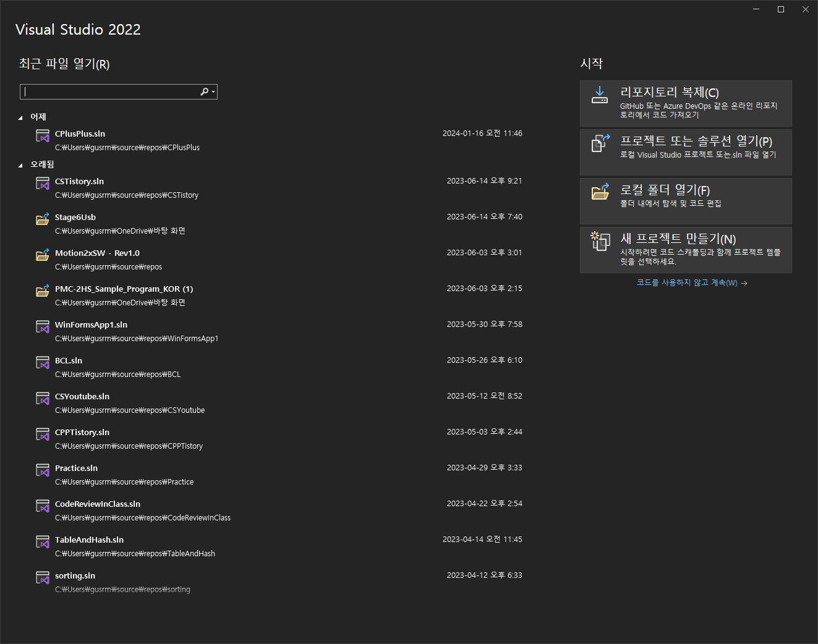Maximize the Visual Studio start window
The width and height of the screenshot is (818, 644).
[x=781, y=9]
